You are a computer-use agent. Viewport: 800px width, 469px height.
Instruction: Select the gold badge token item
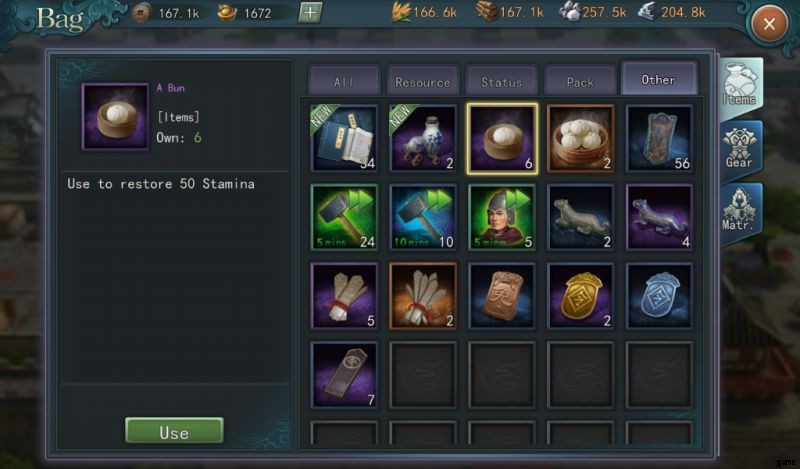[x=580, y=295]
